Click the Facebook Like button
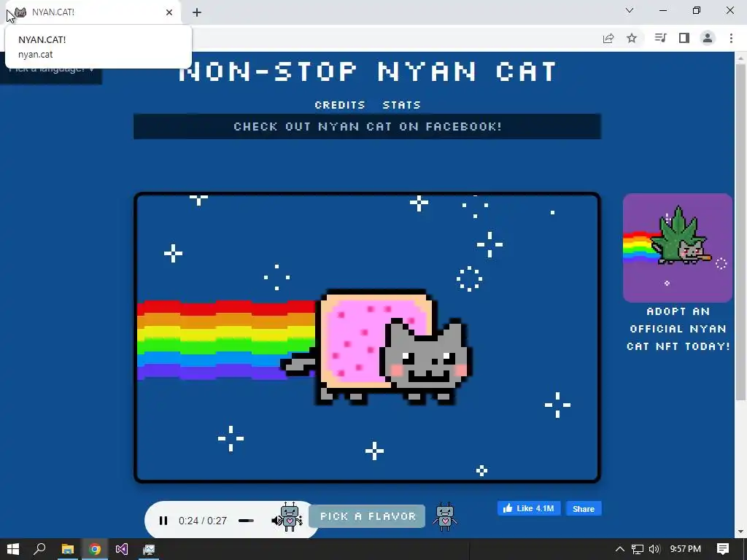The width and height of the screenshot is (747, 560). [x=530, y=508]
